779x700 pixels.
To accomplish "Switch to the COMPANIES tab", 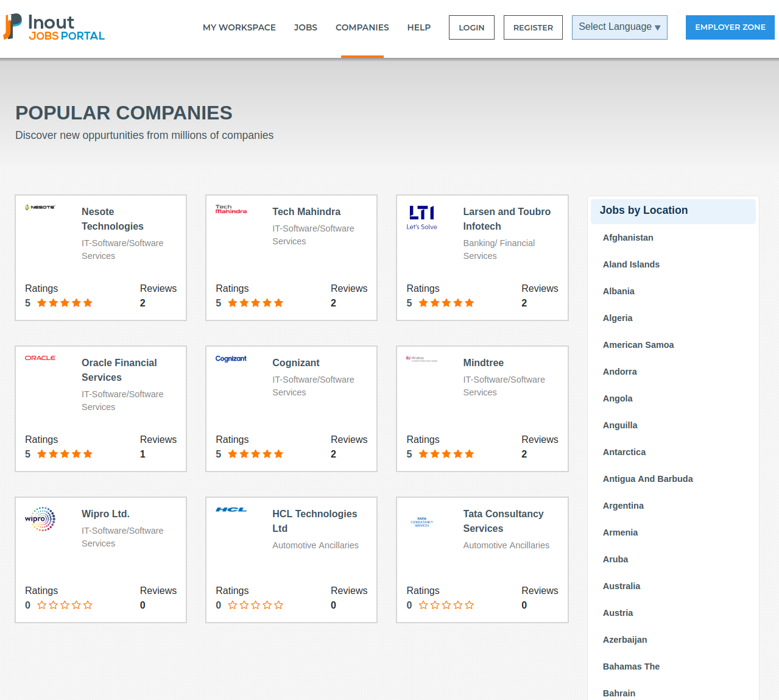I will click(x=362, y=27).
